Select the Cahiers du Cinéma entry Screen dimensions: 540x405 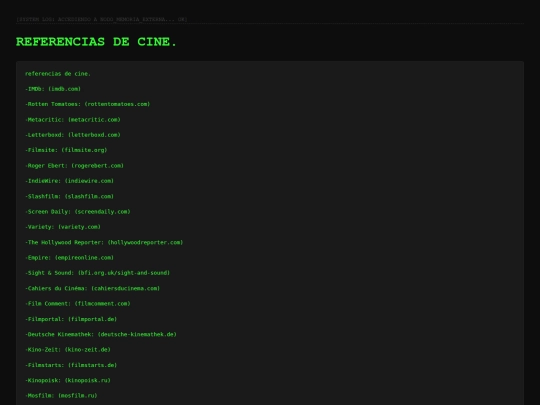click(x=93, y=288)
